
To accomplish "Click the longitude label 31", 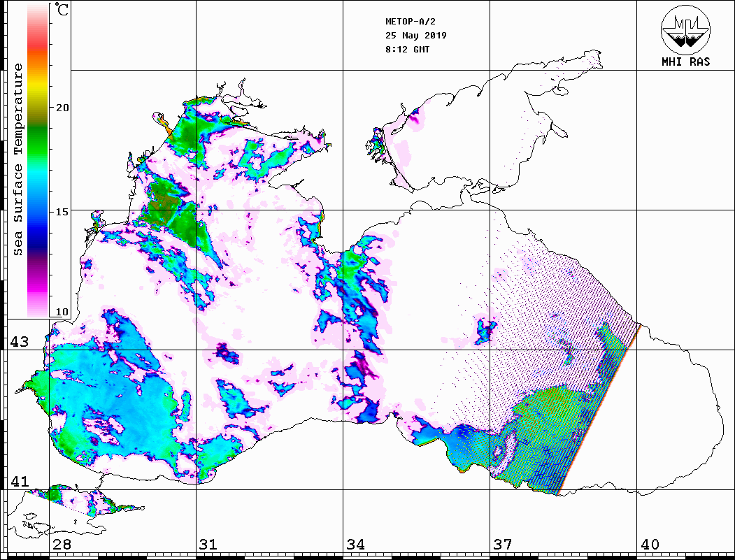I will pos(208,544).
